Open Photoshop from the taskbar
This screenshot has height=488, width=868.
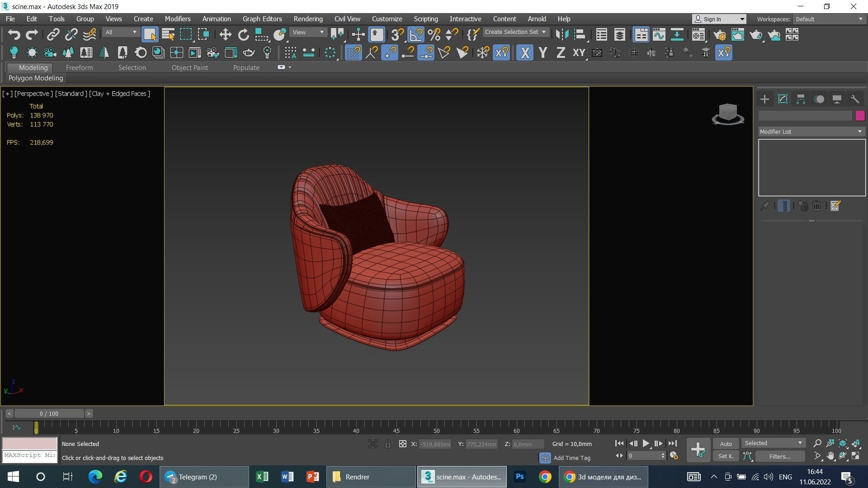[x=519, y=477]
